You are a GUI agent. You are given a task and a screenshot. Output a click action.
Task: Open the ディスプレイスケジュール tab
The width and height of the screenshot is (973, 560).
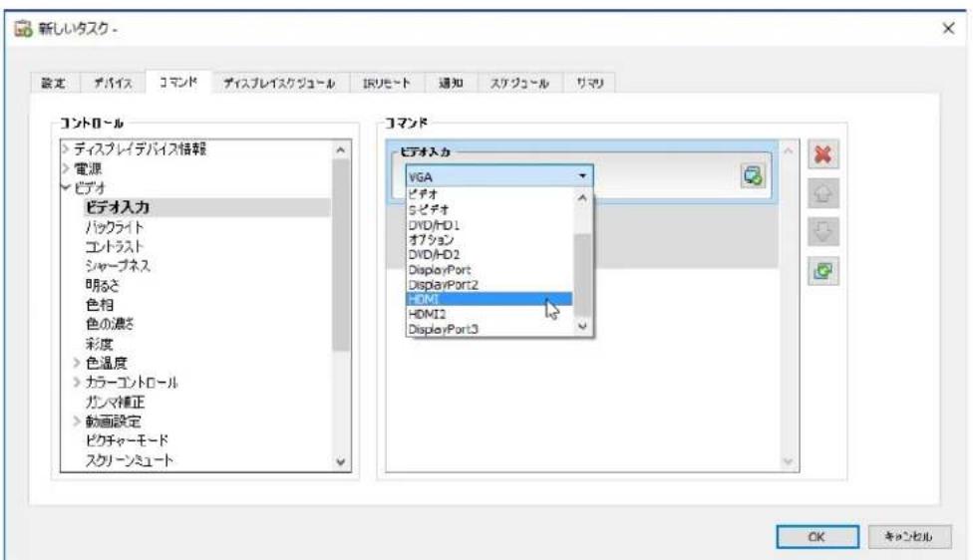279,83
